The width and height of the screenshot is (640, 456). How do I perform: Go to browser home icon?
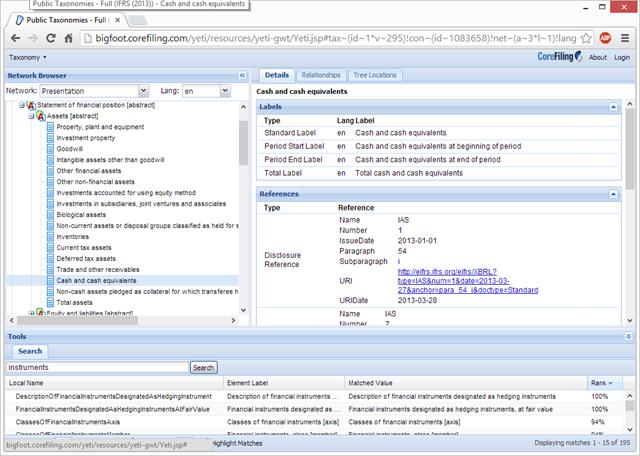[x=69, y=38]
